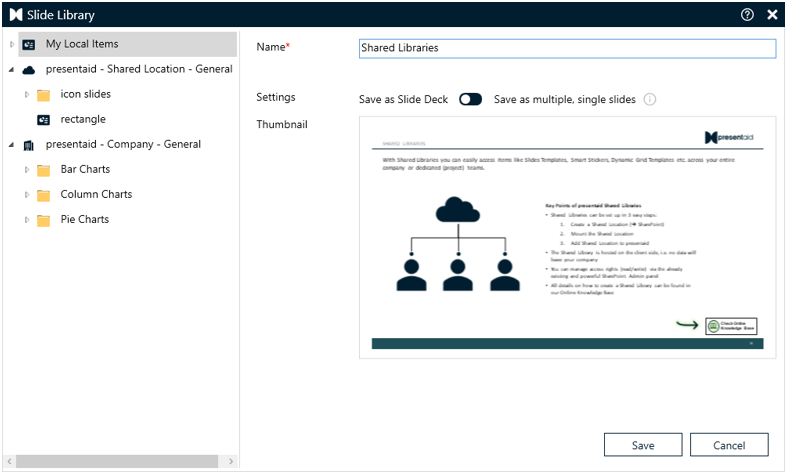Click the Settings label

[x=275, y=97]
